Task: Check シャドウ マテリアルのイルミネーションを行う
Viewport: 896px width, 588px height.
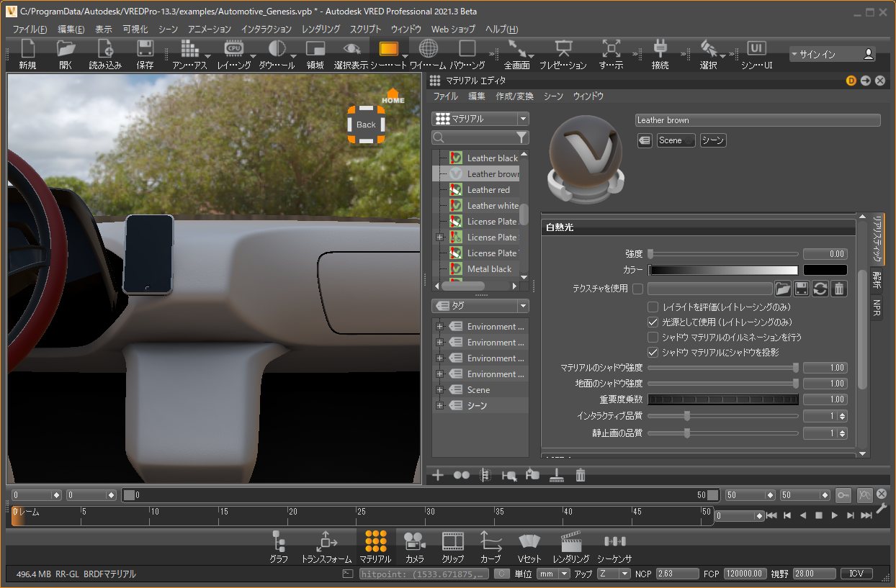Action: [653, 337]
